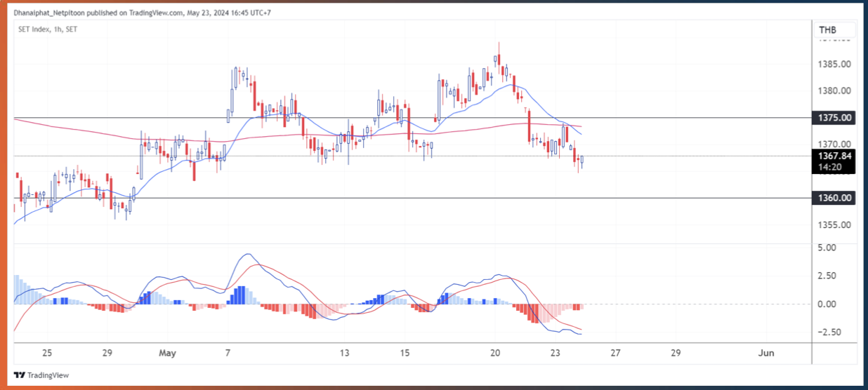
Task: Select date 15 on the time axis
Action: click(404, 353)
